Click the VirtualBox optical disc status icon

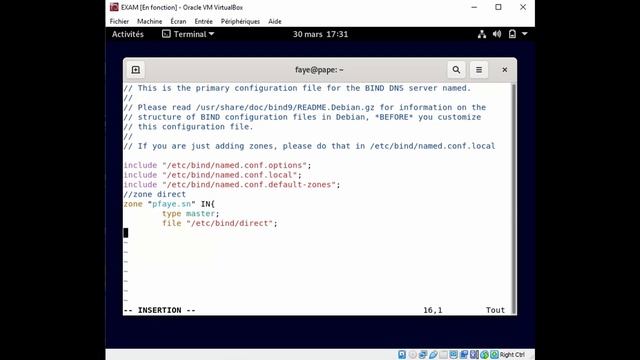coord(413,355)
